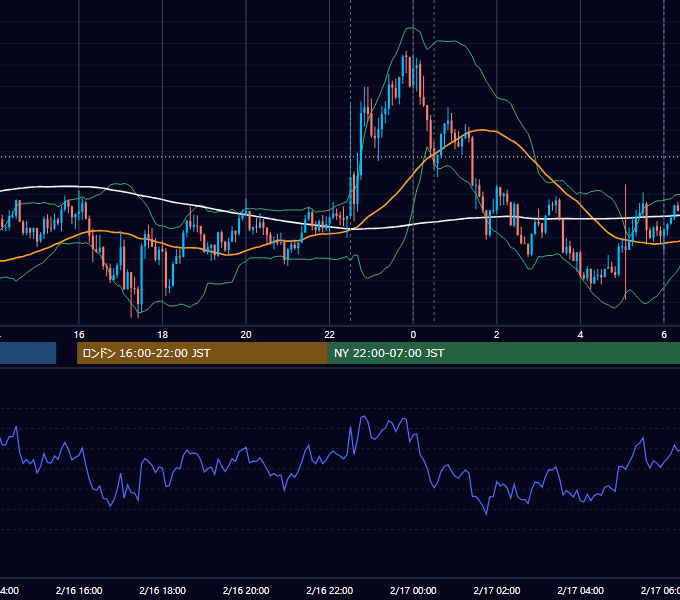Click the ロンドン 16:00-22:00 JST session bar
The width and height of the screenshot is (680, 600).
202,353
